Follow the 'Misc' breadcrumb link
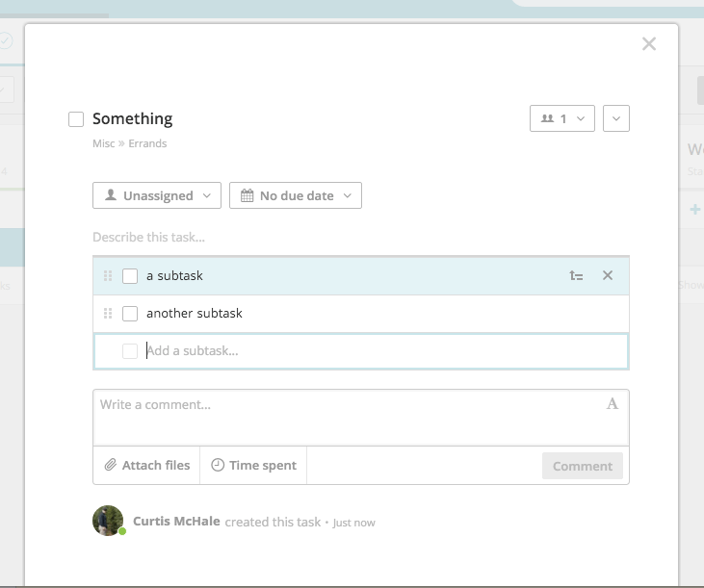This screenshot has width=704, height=588. coord(103,144)
